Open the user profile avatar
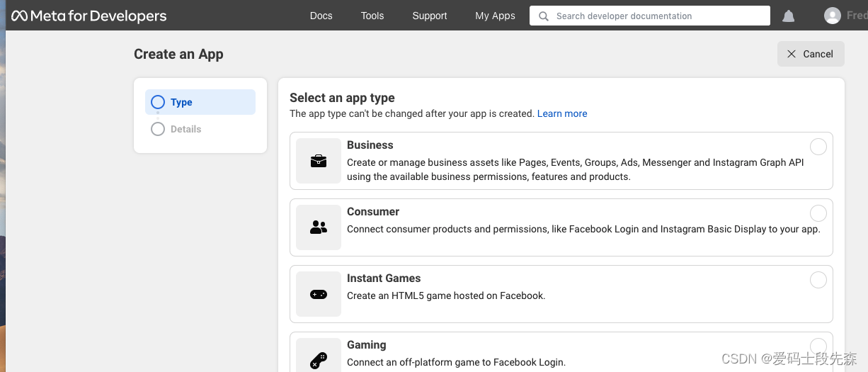868x372 pixels. pyautogui.click(x=833, y=16)
